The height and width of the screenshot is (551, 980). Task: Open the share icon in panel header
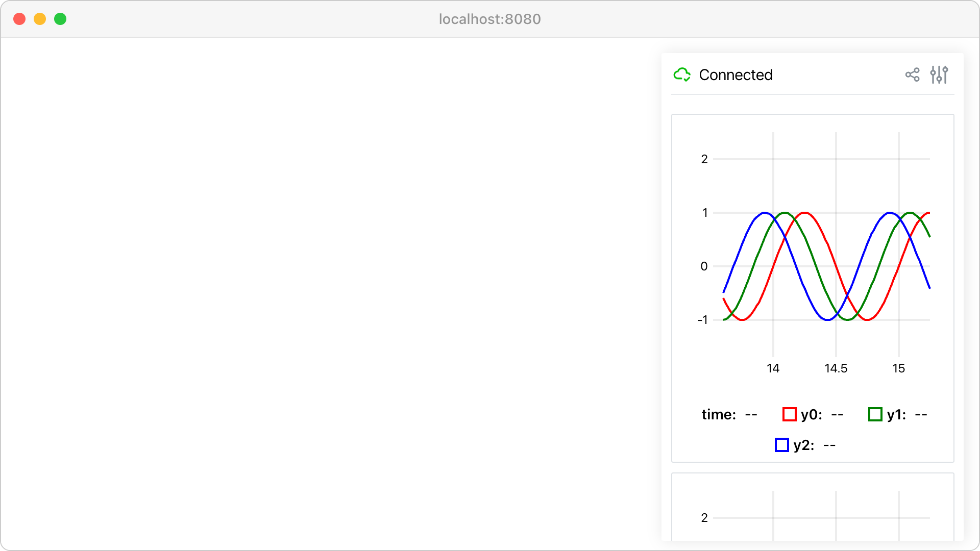point(912,75)
